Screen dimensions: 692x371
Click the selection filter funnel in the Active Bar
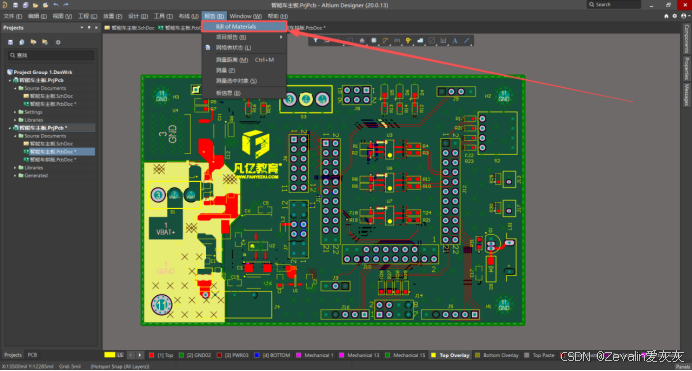[316, 41]
